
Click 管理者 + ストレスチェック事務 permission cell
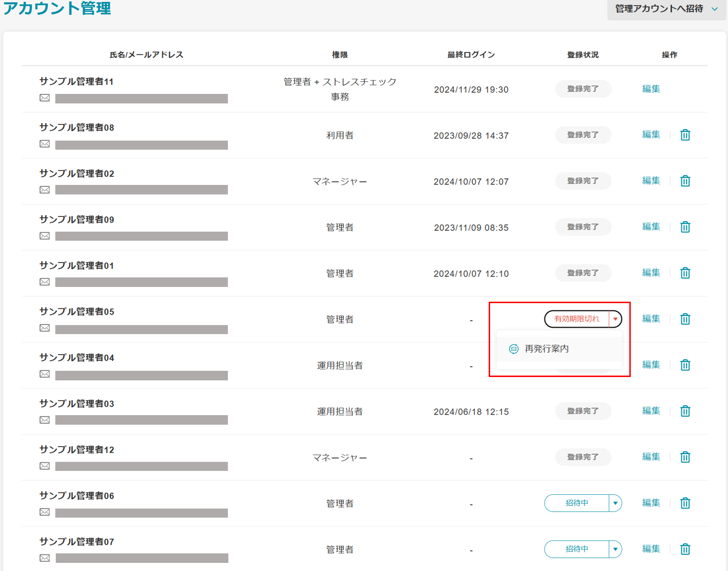(x=340, y=89)
